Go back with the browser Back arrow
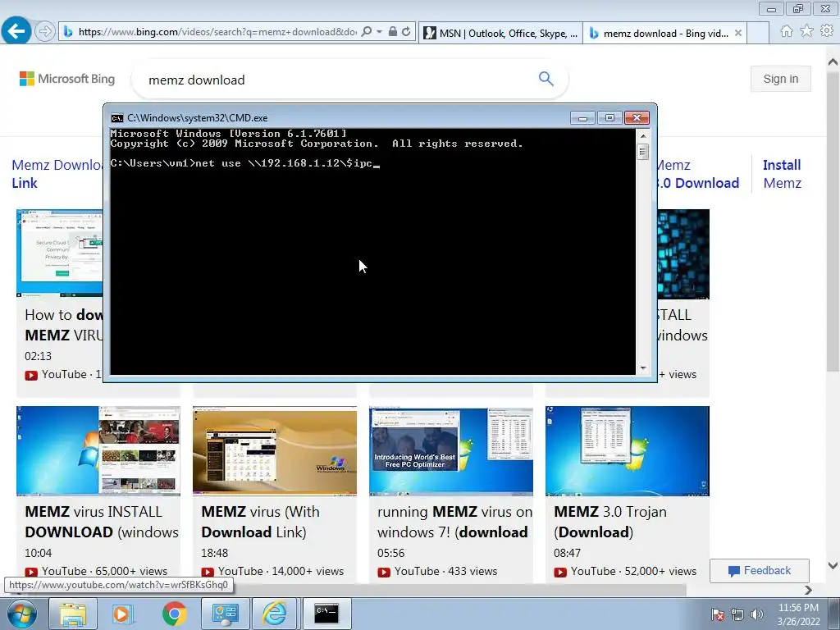The height and width of the screenshot is (630, 840). (x=16, y=30)
